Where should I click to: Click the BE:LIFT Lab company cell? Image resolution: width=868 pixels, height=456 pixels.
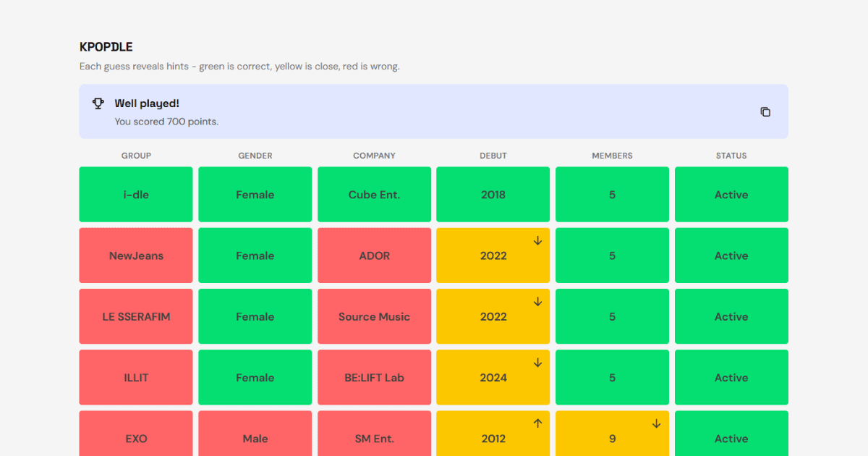point(374,377)
